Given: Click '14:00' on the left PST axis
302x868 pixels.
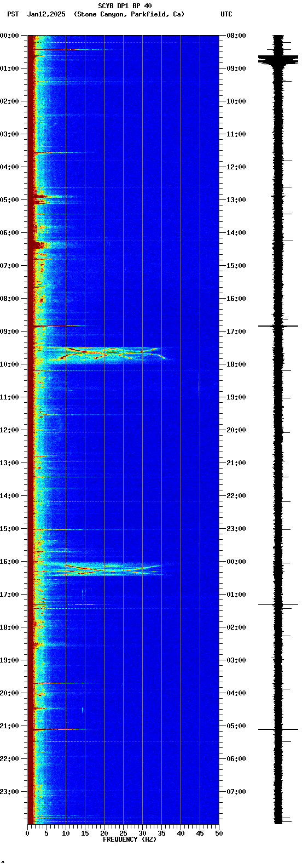Looking at the screenshot, I should tap(9, 496).
